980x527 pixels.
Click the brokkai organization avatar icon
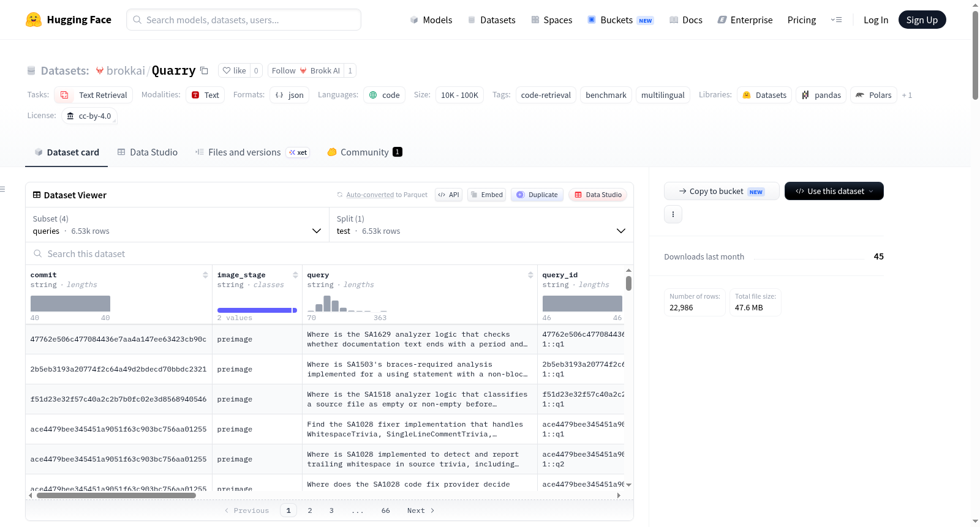tap(100, 70)
